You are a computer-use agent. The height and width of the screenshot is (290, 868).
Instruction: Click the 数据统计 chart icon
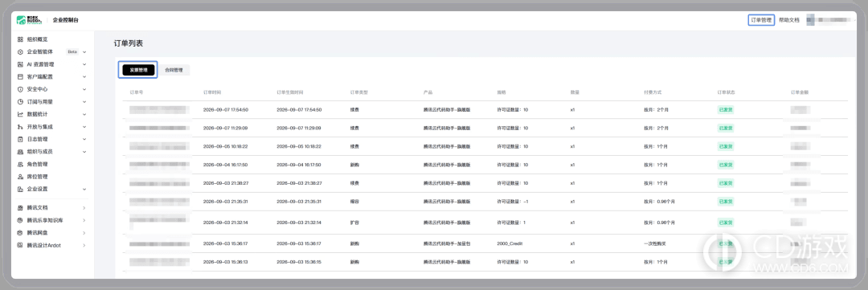[x=20, y=114]
